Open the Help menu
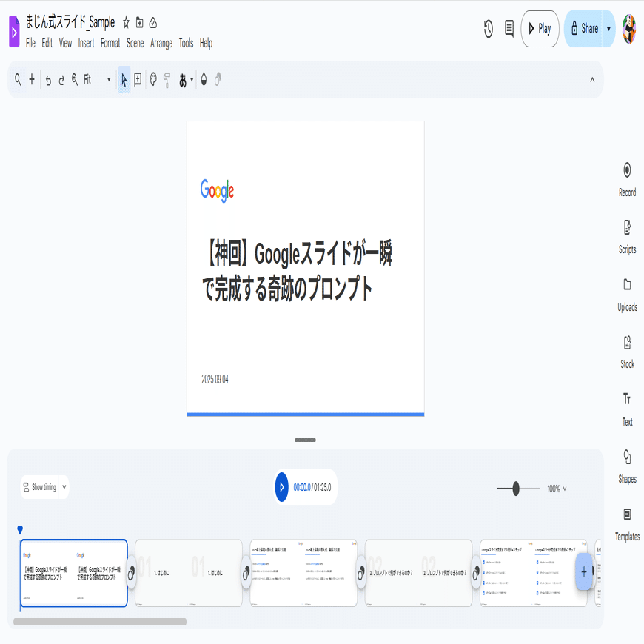Image resolution: width=644 pixels, height=644 pixels. pyautogui.click(x=207, y=43)
